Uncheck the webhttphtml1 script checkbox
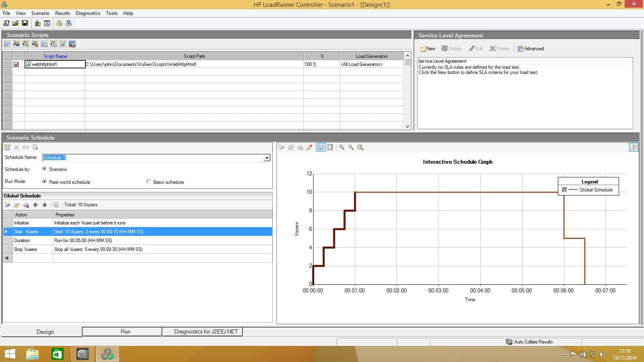The height and width of the screenshot is (362, 644). tap(17, 64)
